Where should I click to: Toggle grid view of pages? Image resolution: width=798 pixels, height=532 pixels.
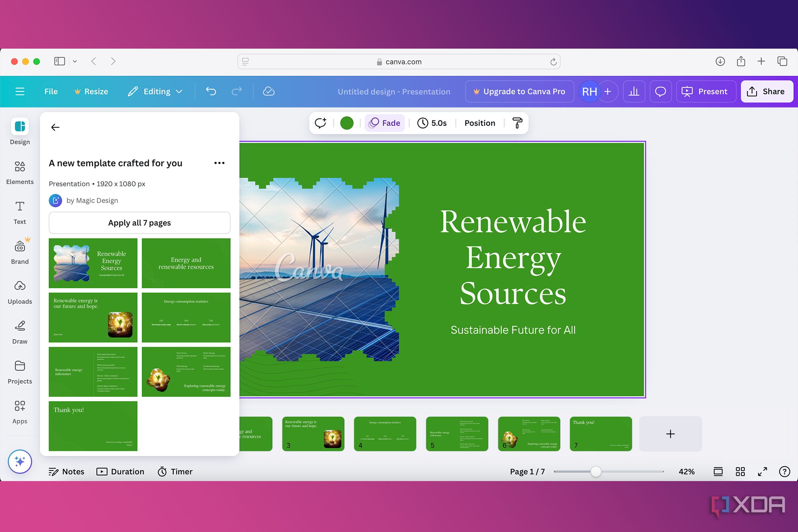click(x=740, y=472)
